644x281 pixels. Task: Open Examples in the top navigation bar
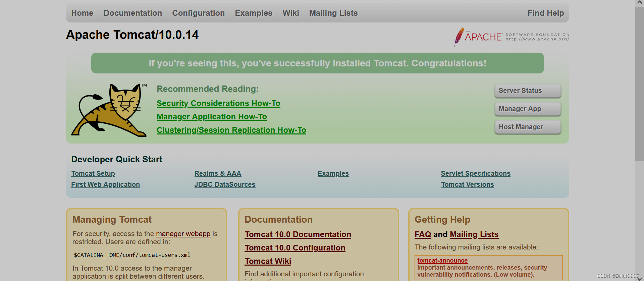pos(254,13)
